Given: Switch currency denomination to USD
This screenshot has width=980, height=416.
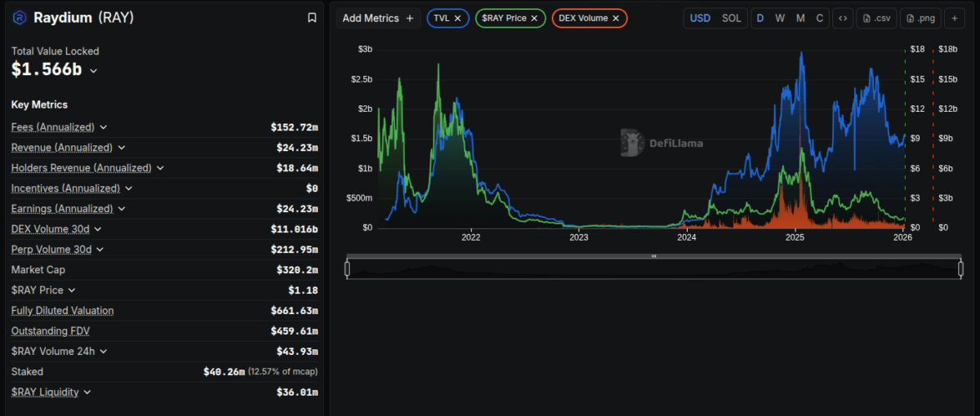Looking at the screenshot, I should 700,18.
